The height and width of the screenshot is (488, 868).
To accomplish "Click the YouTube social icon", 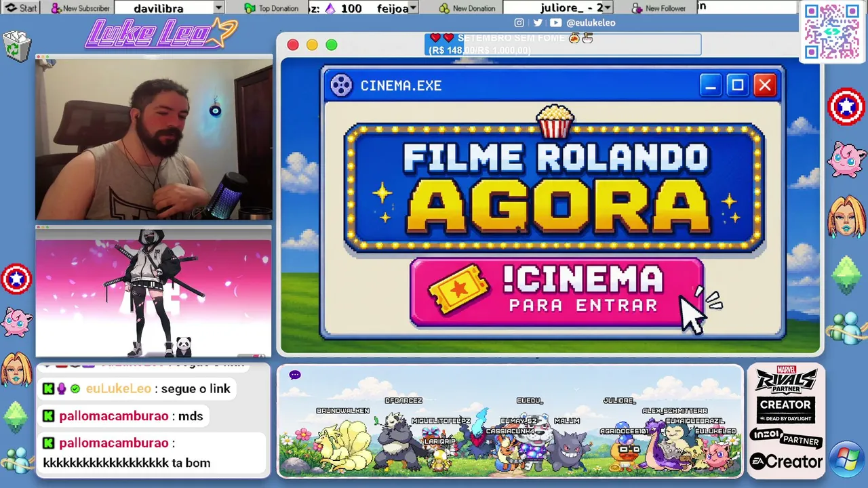I will coord(555,22).
